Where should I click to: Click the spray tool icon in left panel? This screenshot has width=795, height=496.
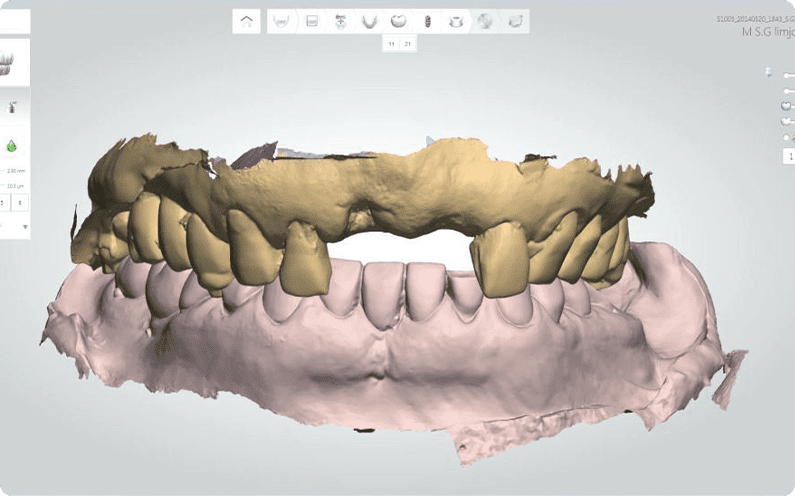pyautogui.click(x=11, y=106)
